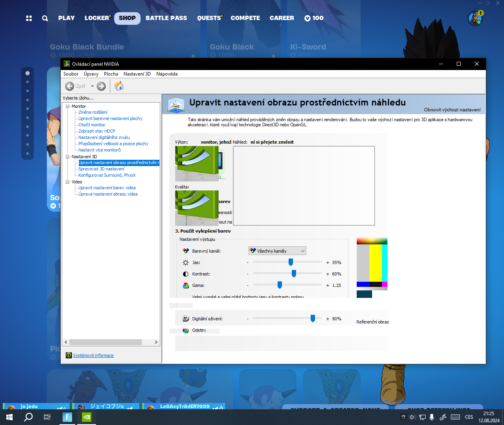Switch to Fortnite COMPETE tab
Screen dimensions: 504x425
[245, 18]
